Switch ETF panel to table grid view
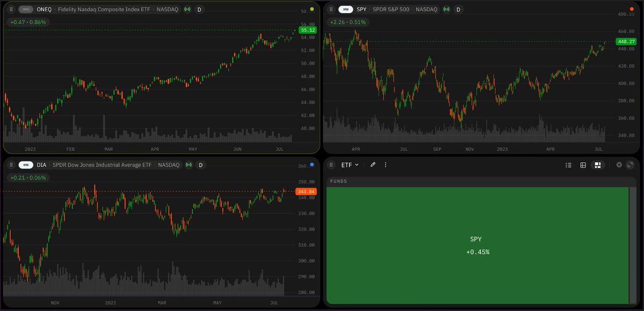 [583, 165]
